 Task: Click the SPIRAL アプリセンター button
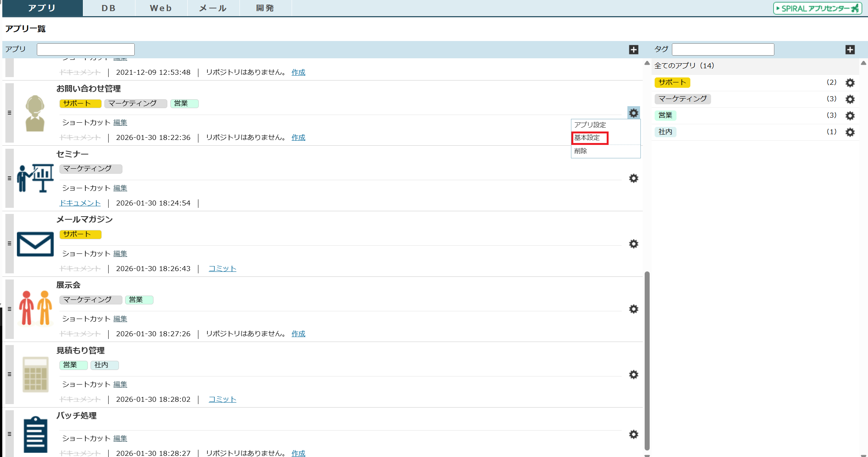817,8
